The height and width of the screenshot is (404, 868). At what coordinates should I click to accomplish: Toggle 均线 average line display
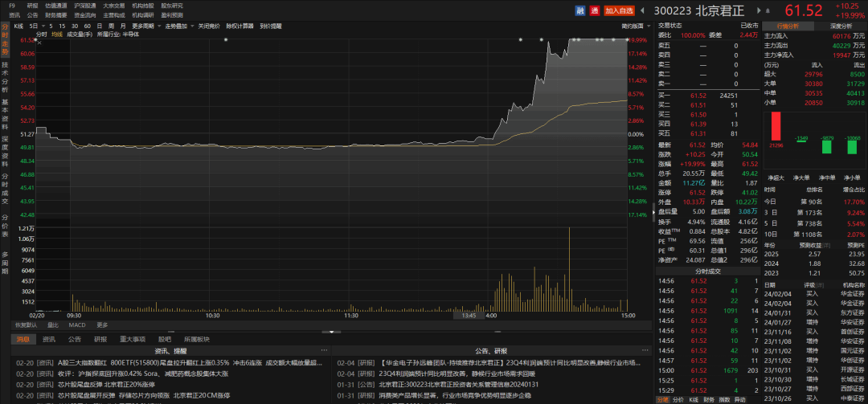click(57, 35)
